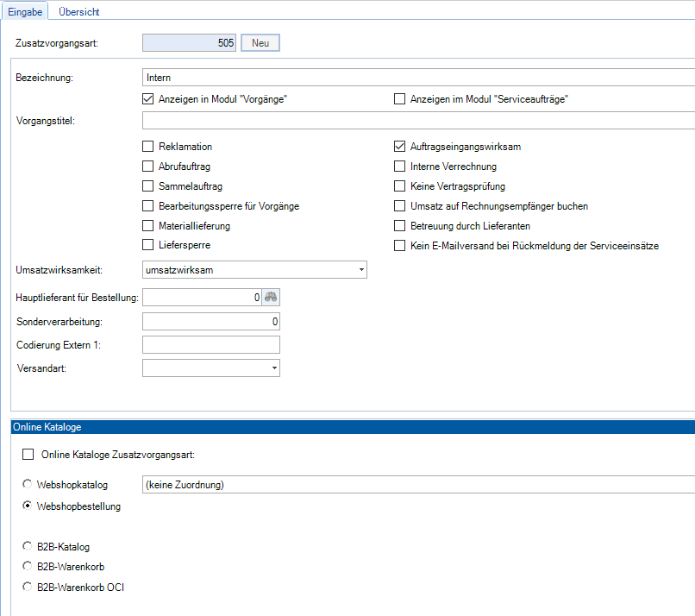Click the Sonderverarbeitung number field
The image size is (695, 616).
coord(211,322)
